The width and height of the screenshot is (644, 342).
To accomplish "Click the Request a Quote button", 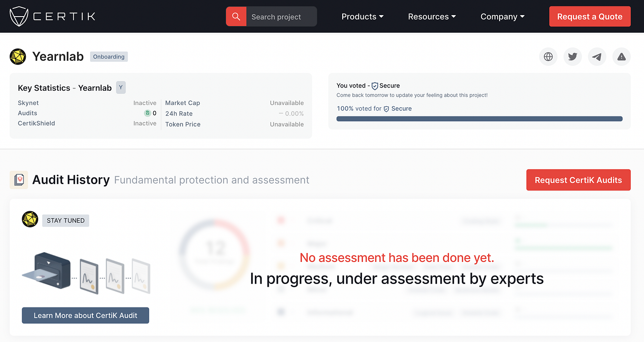I will click(x=590, y=17).
